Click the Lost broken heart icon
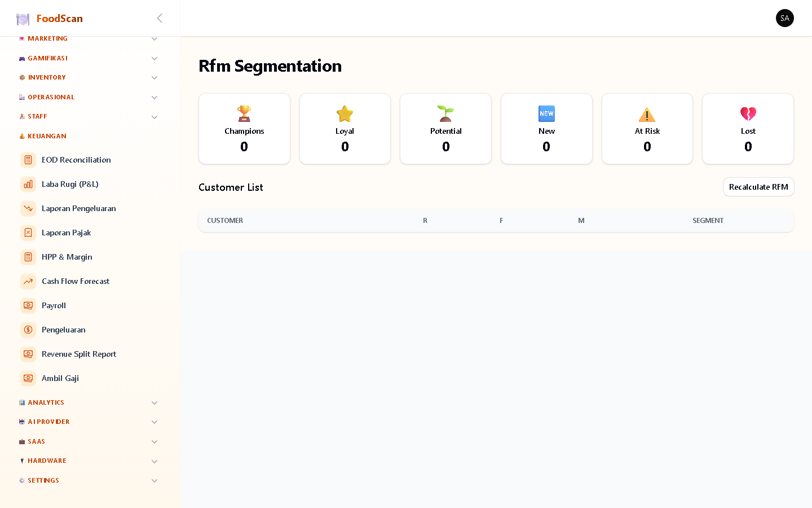 pyautogui.click(x=748, y=113)
